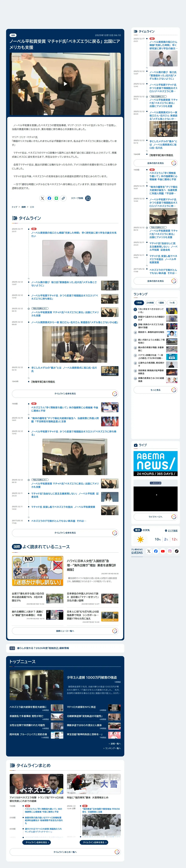This screenshot has width=186, height=868.
Task: Open タイムラインまとめ一覧へ button
Action: (x=65, y=852)
